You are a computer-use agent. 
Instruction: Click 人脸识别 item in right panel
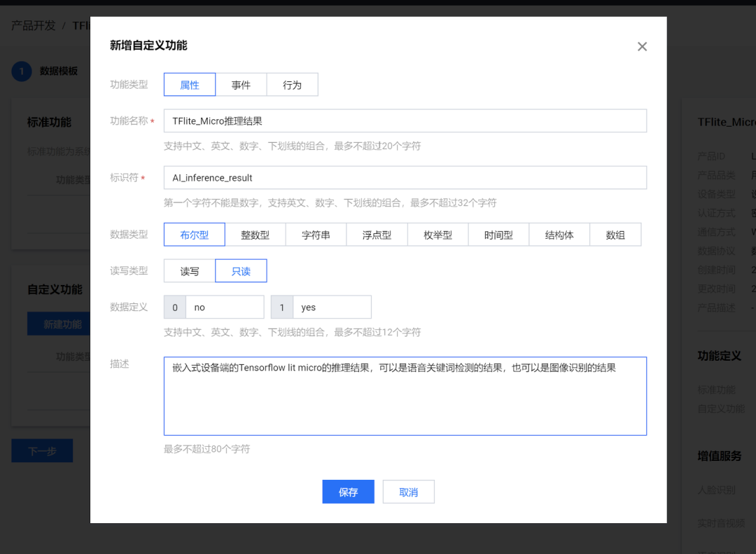click(717, 490)
